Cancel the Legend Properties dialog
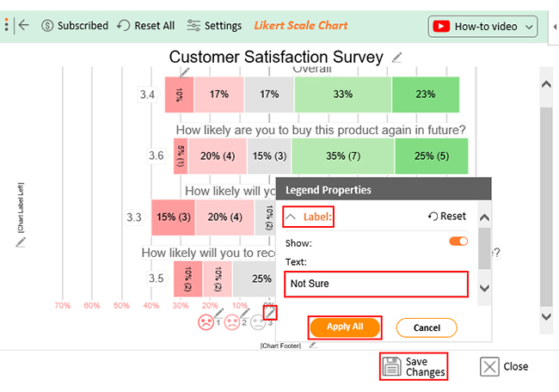 point(427,328)
